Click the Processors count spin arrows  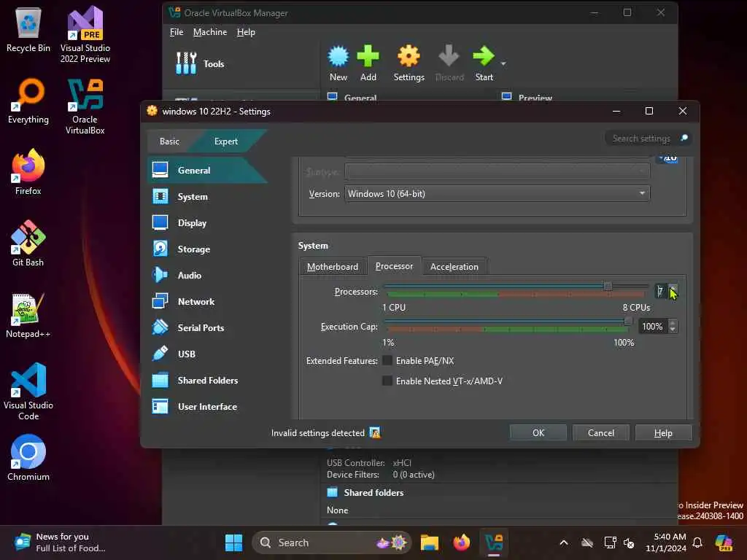[x=673, y=291]
